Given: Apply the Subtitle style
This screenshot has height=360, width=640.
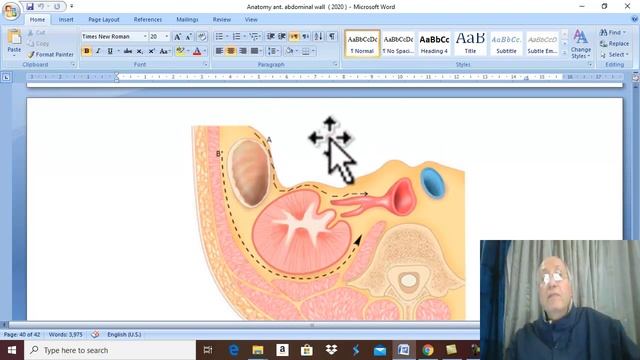Looking at the screenshot, I should (506, 43).
